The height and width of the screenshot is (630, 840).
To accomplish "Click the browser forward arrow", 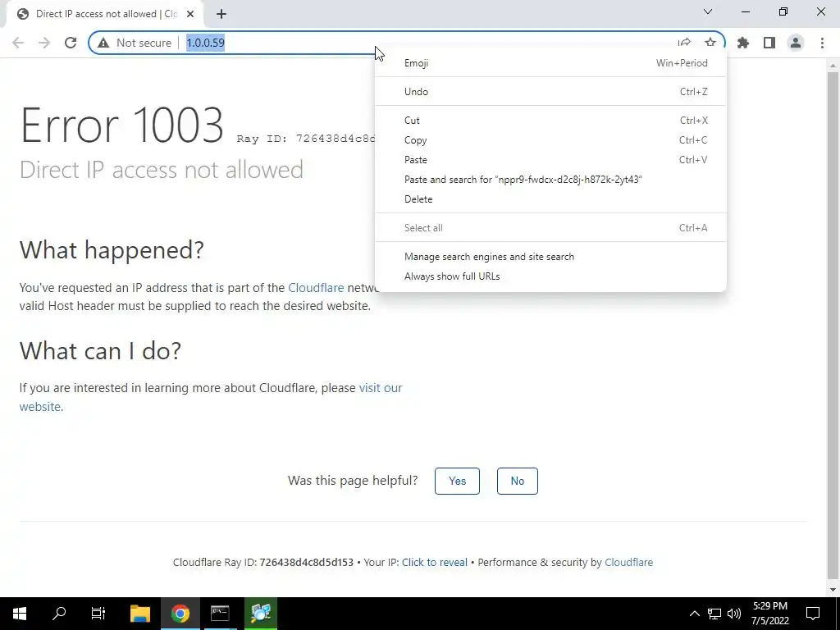I will 44,43.
